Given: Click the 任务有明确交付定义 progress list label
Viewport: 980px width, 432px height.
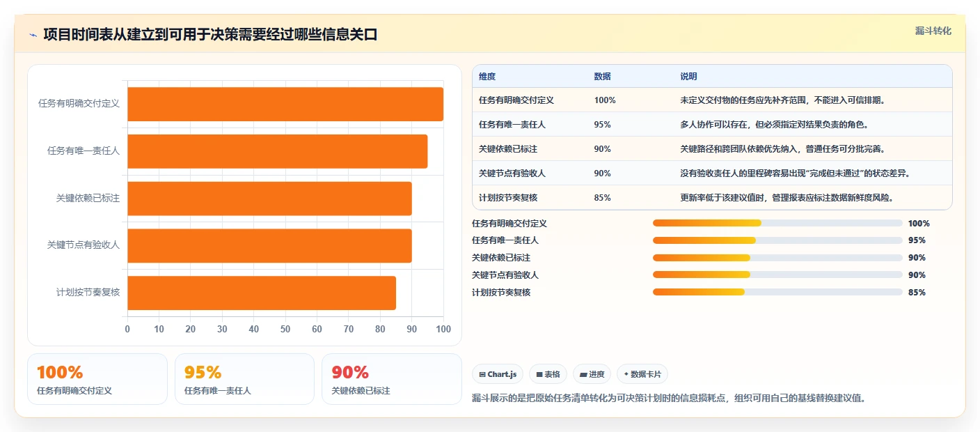Looking at the screenshot, I should point(509,224).
